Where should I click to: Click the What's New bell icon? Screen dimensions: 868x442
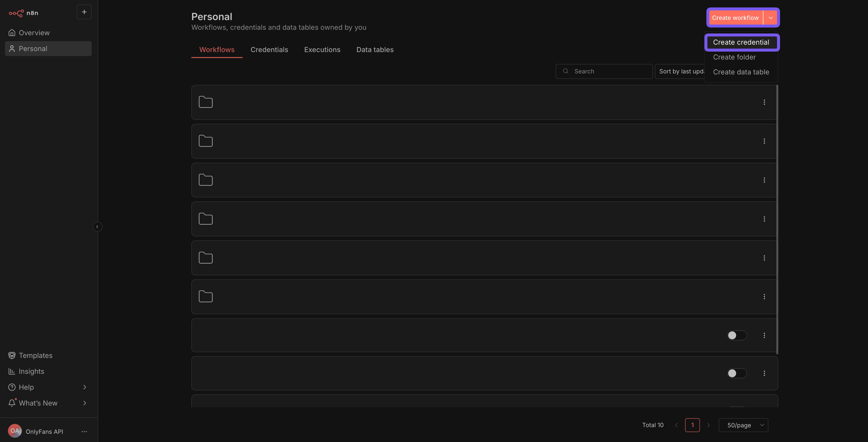pyautogui.click(x=12, y=403)
